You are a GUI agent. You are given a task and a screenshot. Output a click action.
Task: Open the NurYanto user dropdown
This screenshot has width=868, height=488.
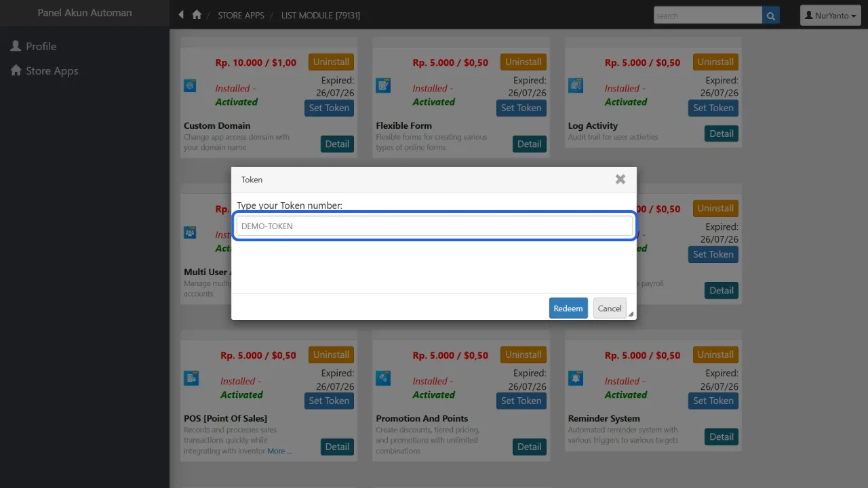[x=831, y=16]
